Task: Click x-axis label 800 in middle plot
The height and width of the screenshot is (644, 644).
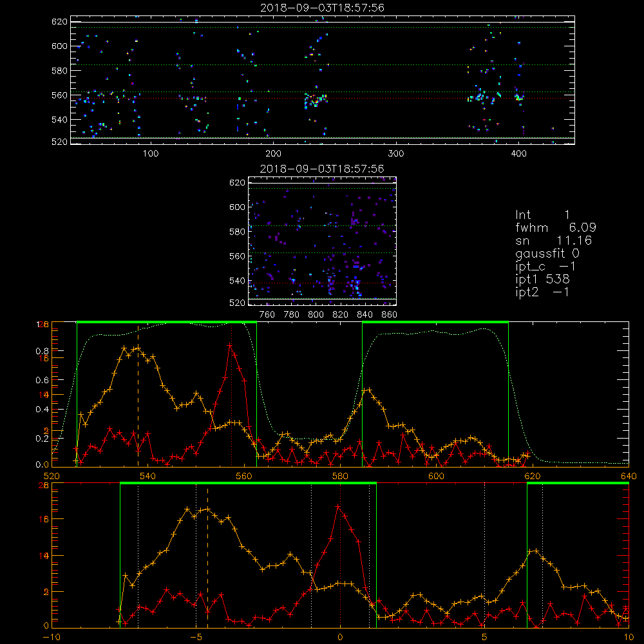Action: coord(316,315)
